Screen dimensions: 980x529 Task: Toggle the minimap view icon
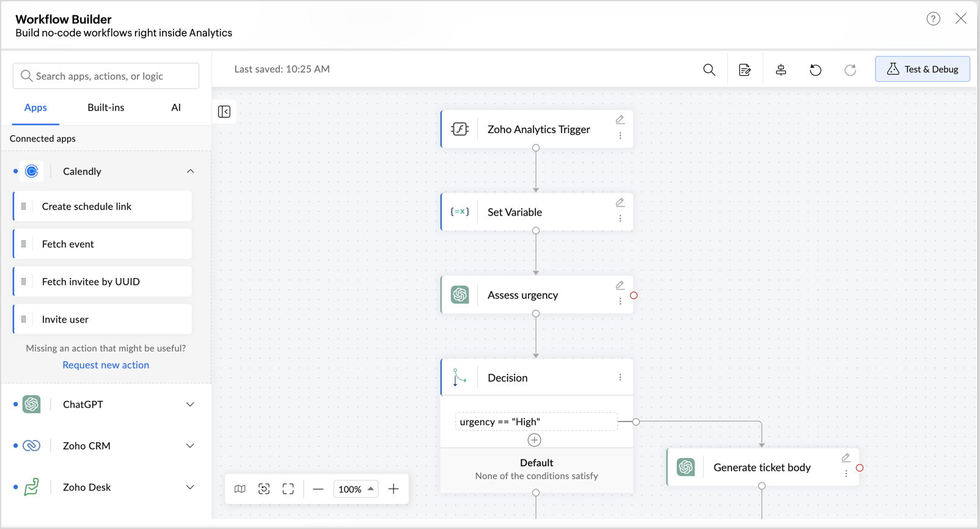click(240, 489)
